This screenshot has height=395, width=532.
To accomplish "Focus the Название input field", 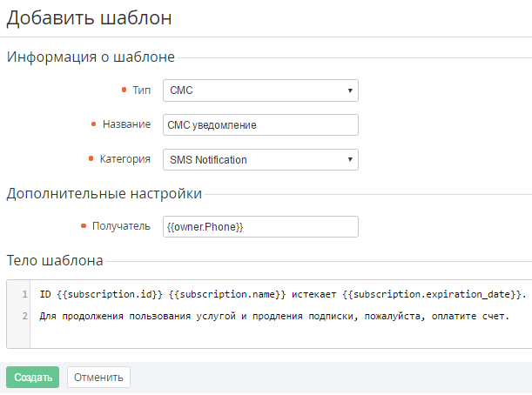I will pyautogui.click(x=260, y=124).
